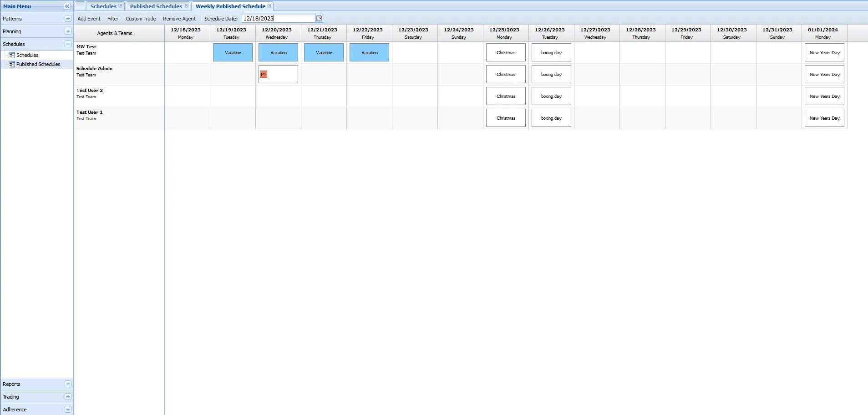Select New Years Day for MW Test
Screen dimensions: 868x415
(x=824, y=52)
